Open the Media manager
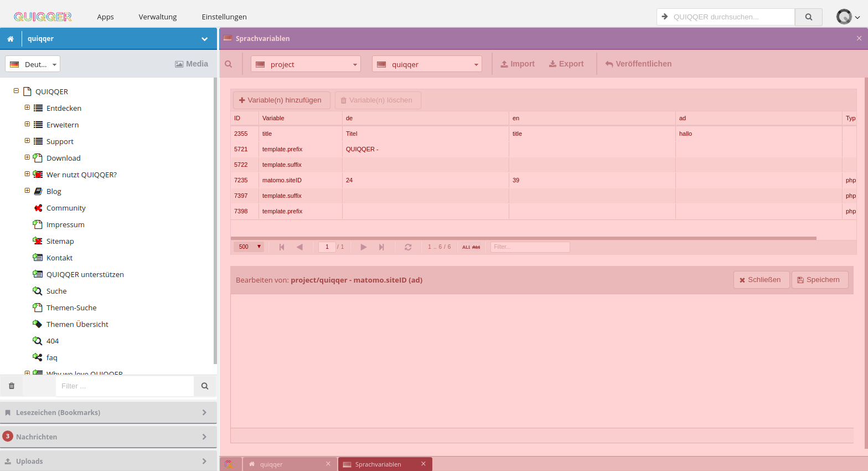Image resolution: width=868 pixels, height=471 pixels. (192, 64)
